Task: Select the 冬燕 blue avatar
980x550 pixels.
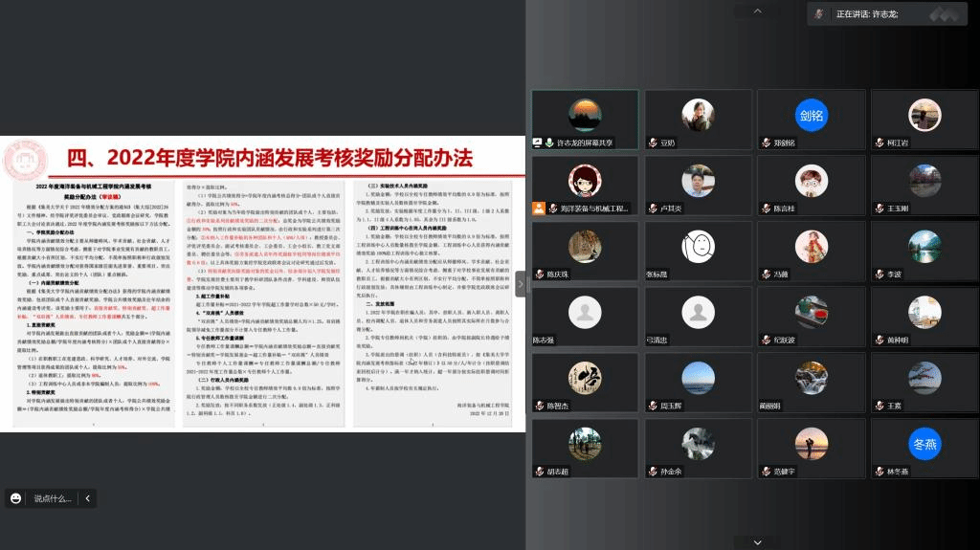Action: click(x=924, y=444)
